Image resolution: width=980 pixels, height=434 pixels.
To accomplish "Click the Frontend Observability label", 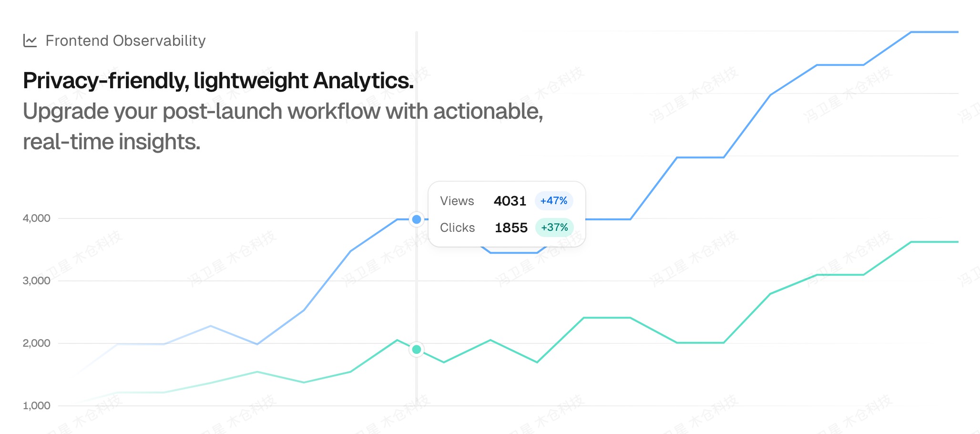I will coord(125,41).
